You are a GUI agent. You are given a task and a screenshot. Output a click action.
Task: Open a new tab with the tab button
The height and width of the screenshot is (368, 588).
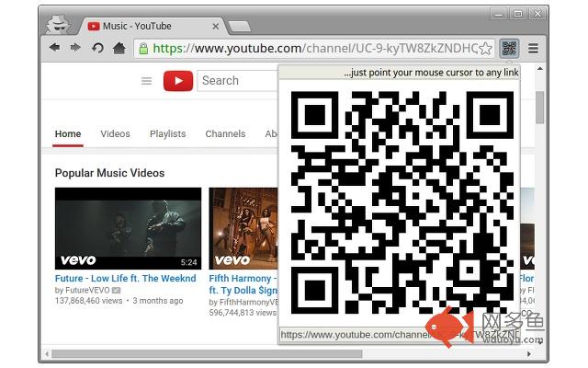pyautogui.click(x=239, y=27)
